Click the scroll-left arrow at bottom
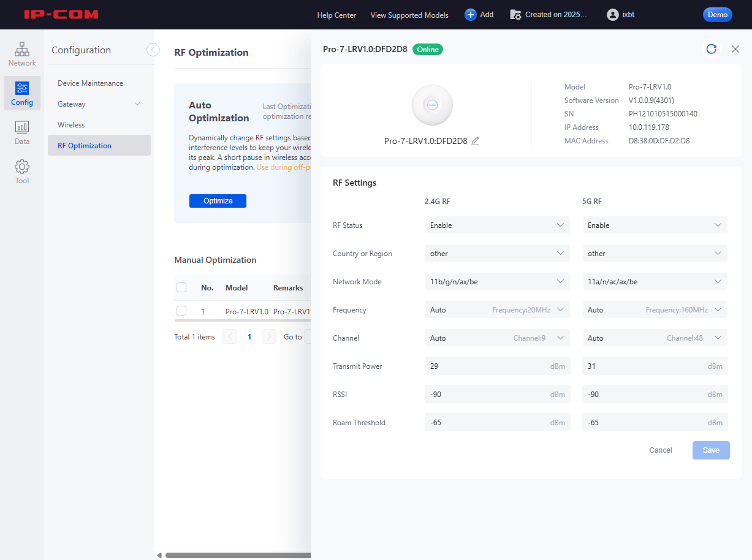Viewport: 752px width, 560px height. tap(159, 556)
